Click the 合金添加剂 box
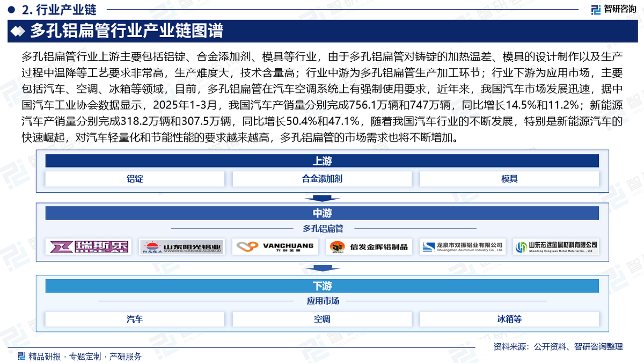This screenshot has height=363, width=644. click(322, 179)
